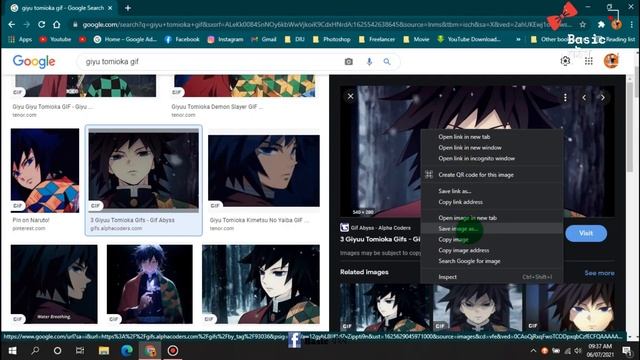Viewport: 640px width, 360px height.
Task: Choose Save image as
Action: pos(491,229)
